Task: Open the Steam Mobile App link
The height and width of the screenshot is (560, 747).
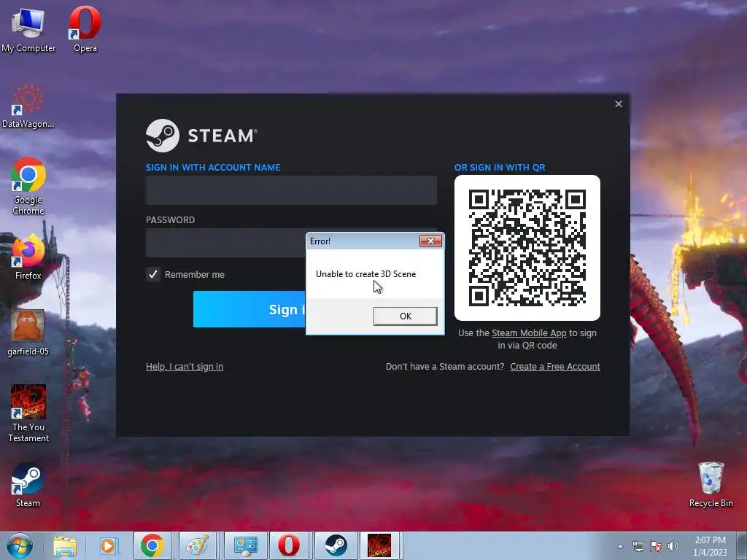Action: tap(529, 333)
